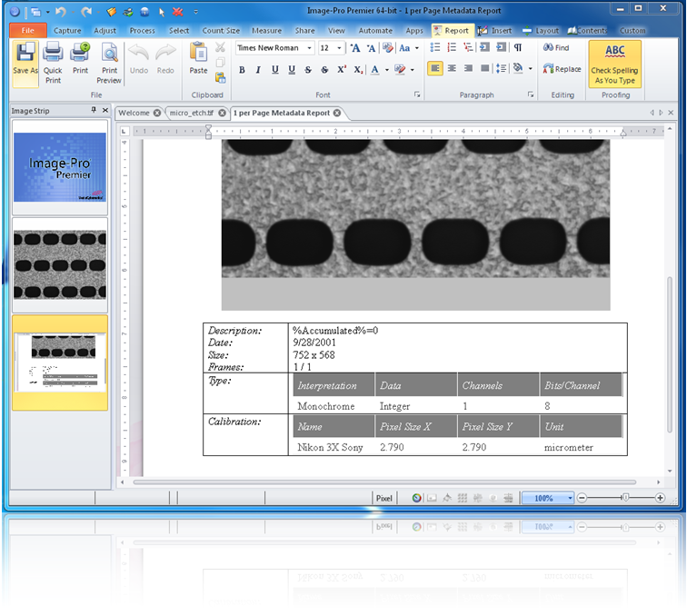The height and width of the screenshot is (616, 687).
Task: Click the Replace tool
Action: coord(563,69)
